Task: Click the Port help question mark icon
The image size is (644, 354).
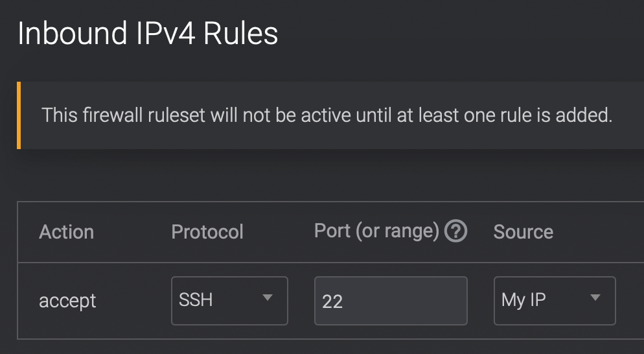Action: (x=456, y=231)
